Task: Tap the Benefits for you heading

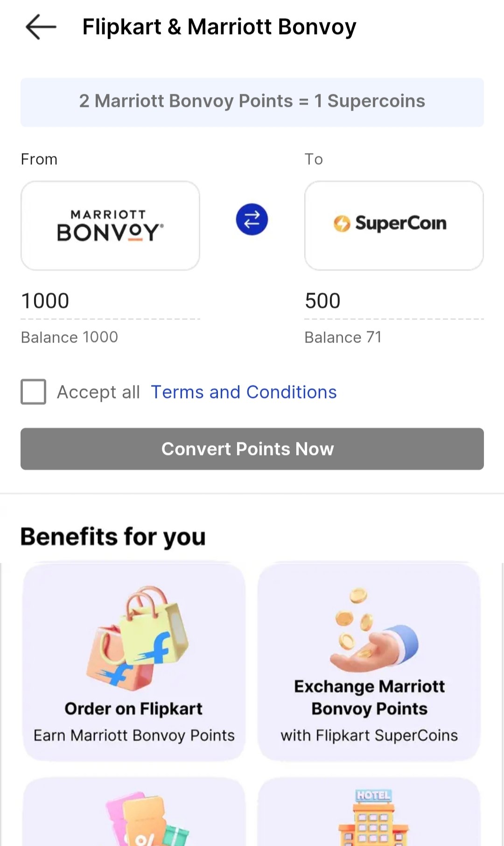Action: click(113, 537)
